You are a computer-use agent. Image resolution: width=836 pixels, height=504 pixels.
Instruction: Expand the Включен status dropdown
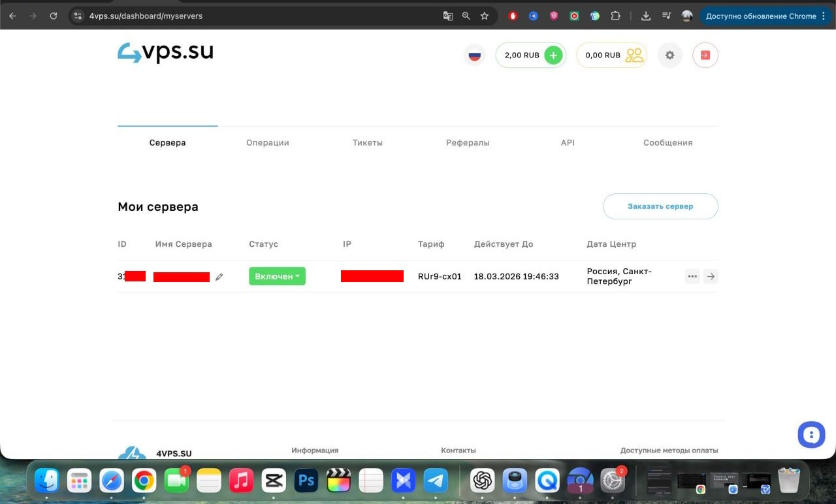[277, 276]
